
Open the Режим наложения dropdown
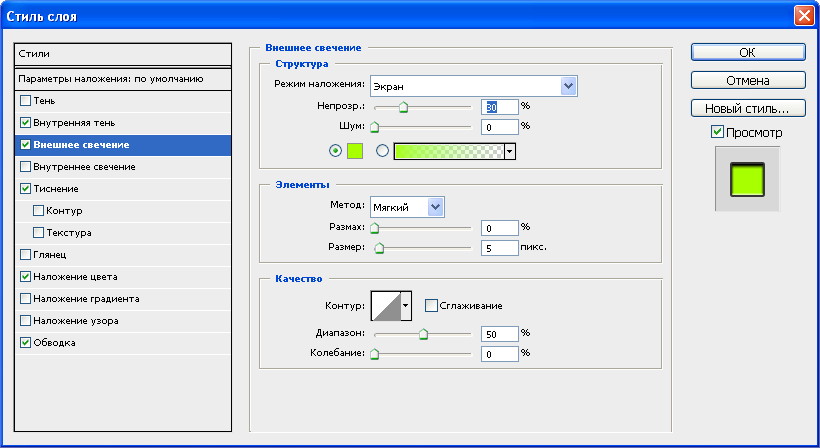click(474, 86)
